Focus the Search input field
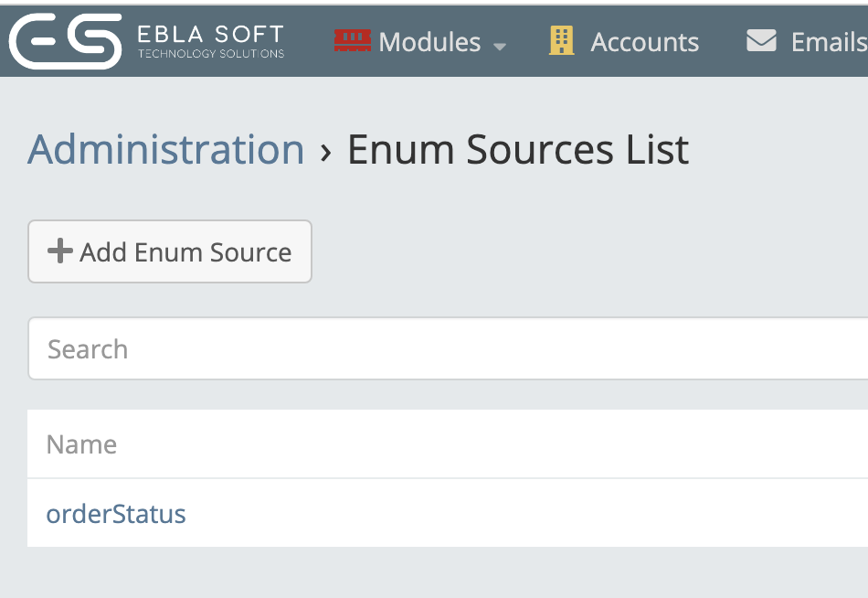 tap(448, 348)
